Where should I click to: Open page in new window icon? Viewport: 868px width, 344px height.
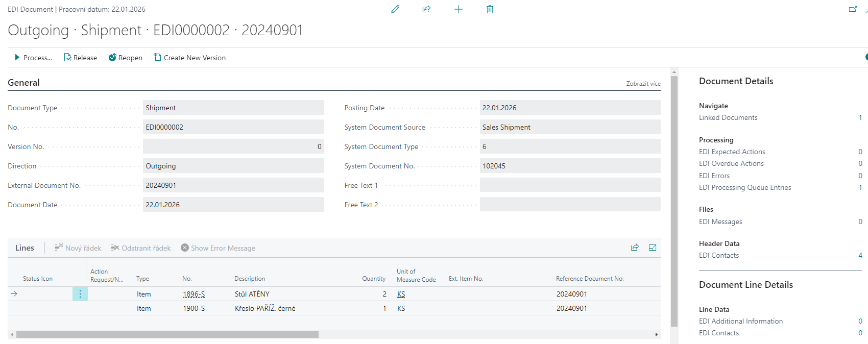[x=853, y=9]
